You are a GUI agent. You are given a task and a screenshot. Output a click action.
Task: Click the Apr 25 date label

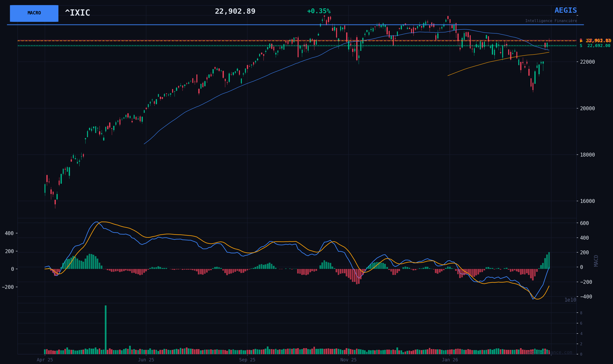[x=45, y=360]
